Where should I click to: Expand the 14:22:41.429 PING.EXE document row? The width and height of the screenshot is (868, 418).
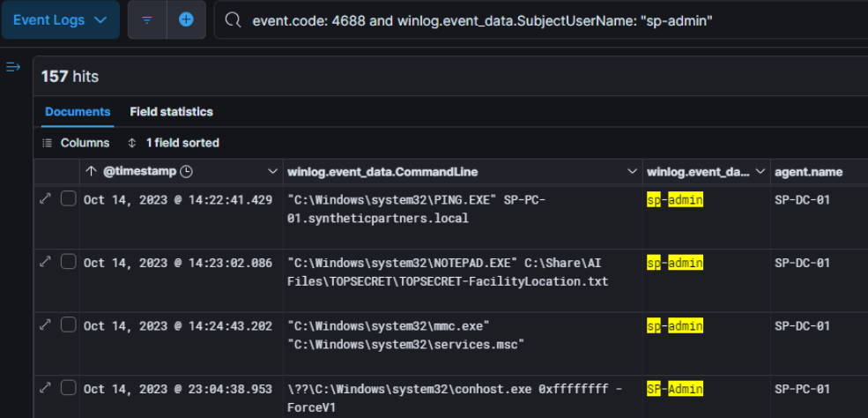click(x=46, y=198)
